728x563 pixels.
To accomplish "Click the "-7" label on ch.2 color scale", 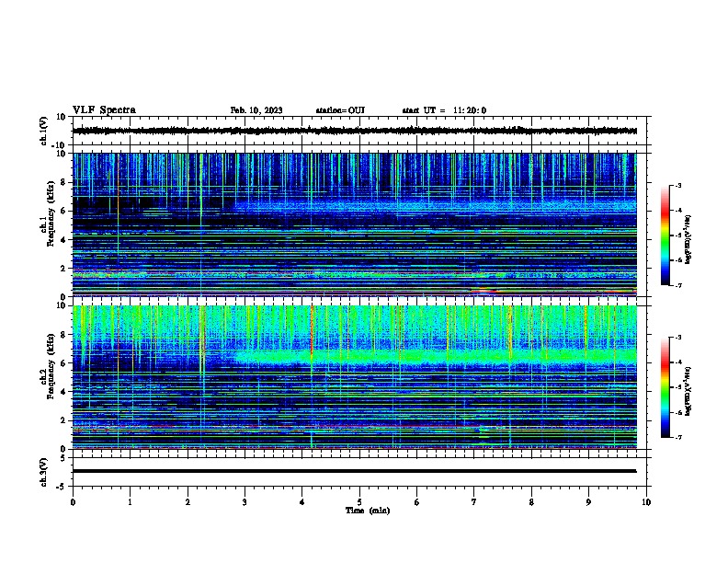I will click(678, 437).
